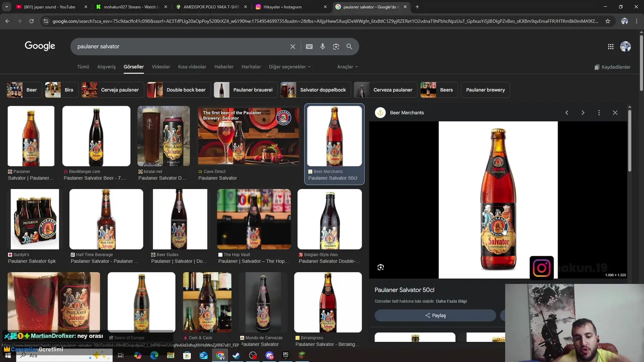Select the Paulaner brewery chip

tap(486, 90)
